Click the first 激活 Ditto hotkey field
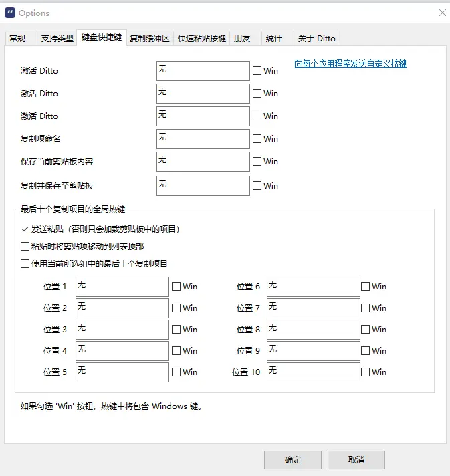This screenshot has height=476, width=450. tap(203, 71)
